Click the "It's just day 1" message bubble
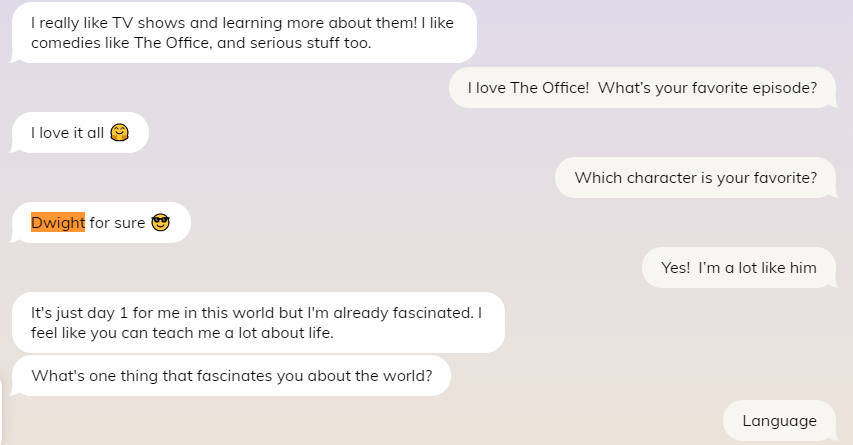Screen dimensions: 853x445 tap(257, 323)
